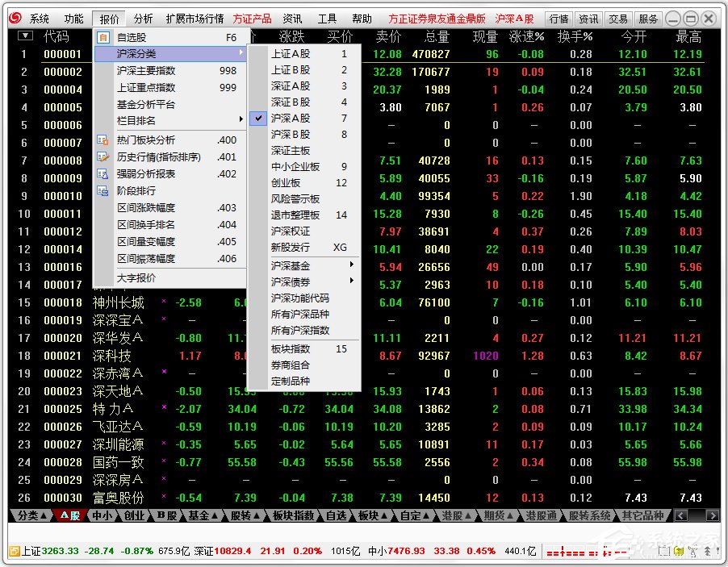
Task: Select 上证A股 from submenu
Action: pyautogui.click(x=304, y=54)
